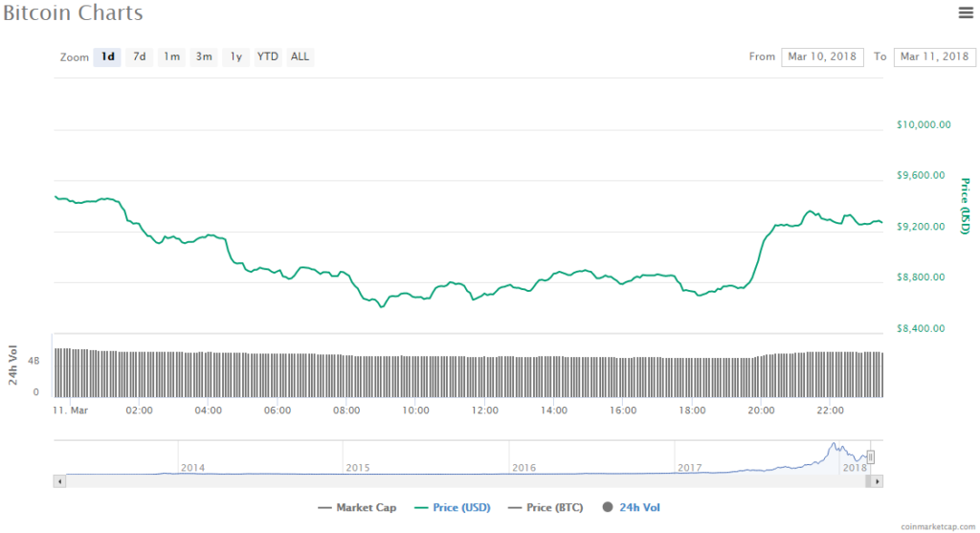Viewport: 980px width, 533px height.
Task: Click the navigator scrollbar left arrow
Action: [59, 481]
